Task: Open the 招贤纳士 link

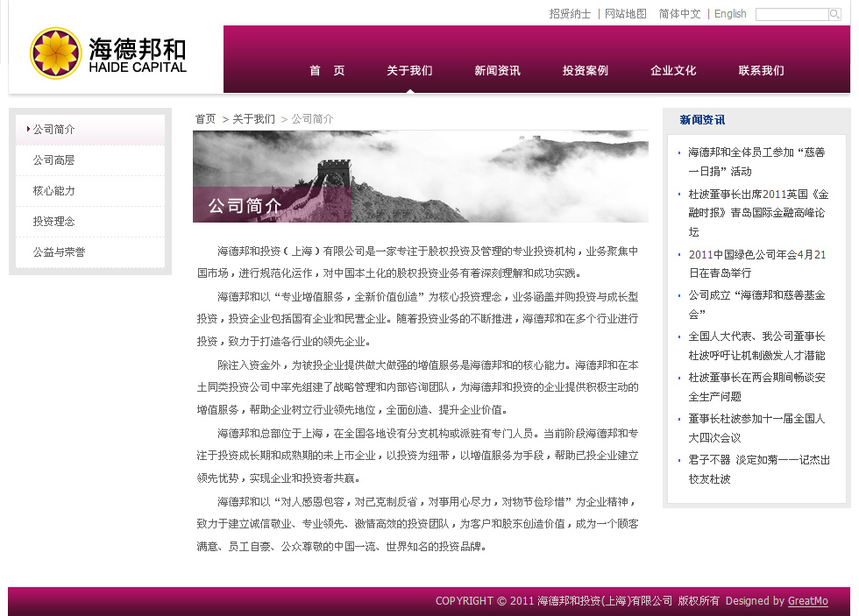Action: pos(570,14)
